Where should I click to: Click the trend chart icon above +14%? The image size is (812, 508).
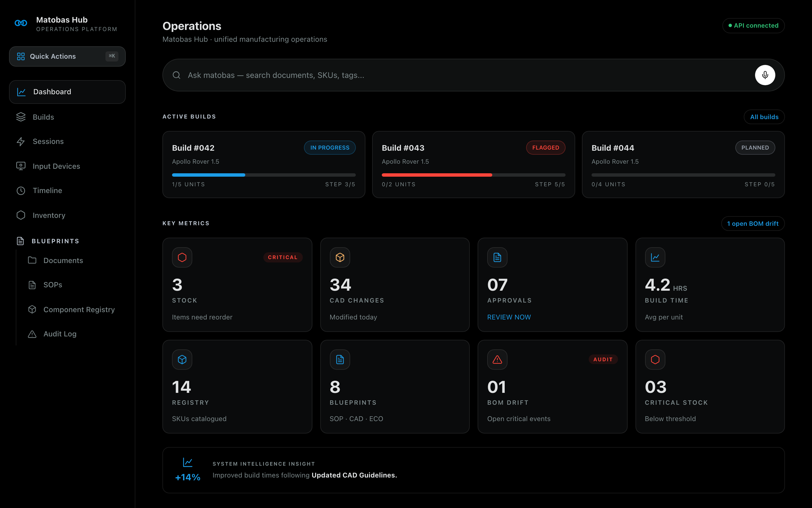coord(187,462)
